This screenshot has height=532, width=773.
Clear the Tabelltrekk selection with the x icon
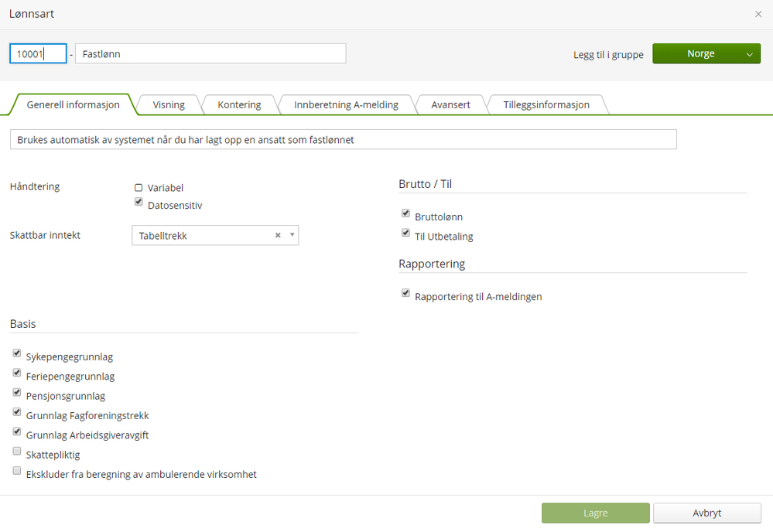click(278, 236)
